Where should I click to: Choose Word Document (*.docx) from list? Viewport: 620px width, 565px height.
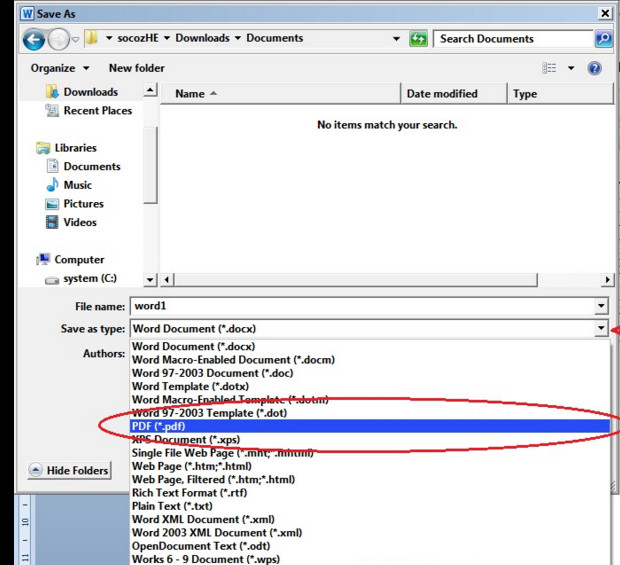tap(370, 346)
